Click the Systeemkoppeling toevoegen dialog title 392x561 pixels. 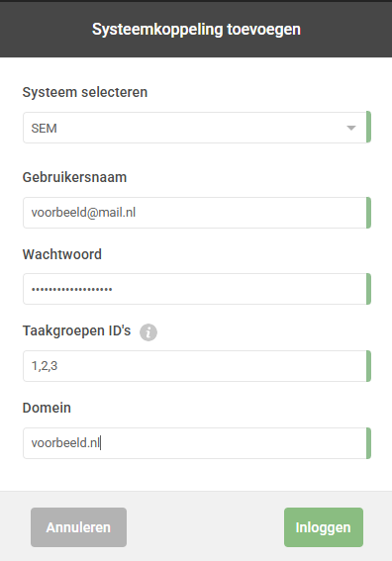coord(196,30)
